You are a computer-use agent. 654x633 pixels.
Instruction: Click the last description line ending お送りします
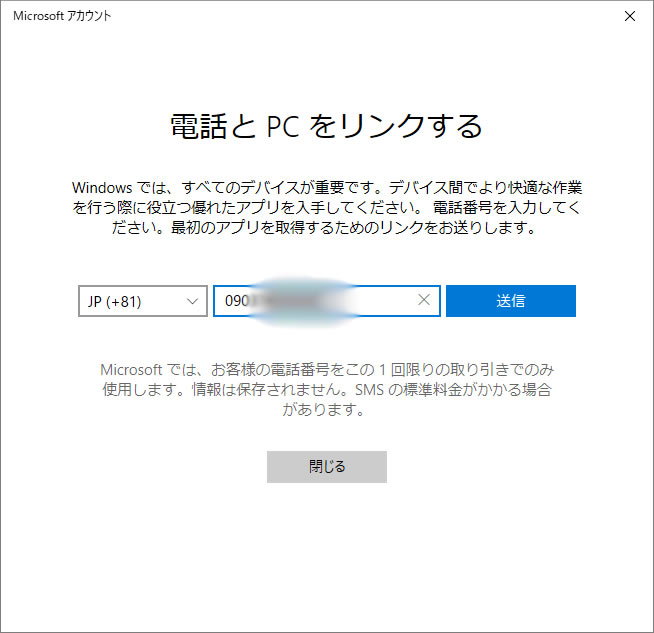click(326, 228)
